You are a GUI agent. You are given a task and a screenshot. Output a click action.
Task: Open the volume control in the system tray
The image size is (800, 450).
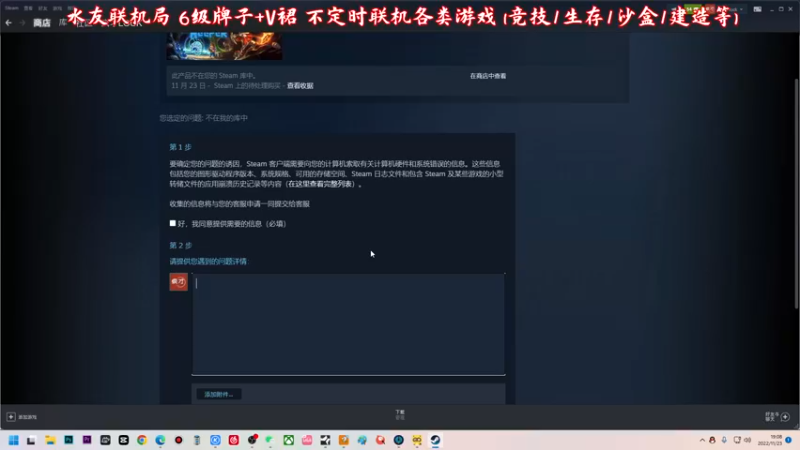pyautogui.click(x=747, y=440)
